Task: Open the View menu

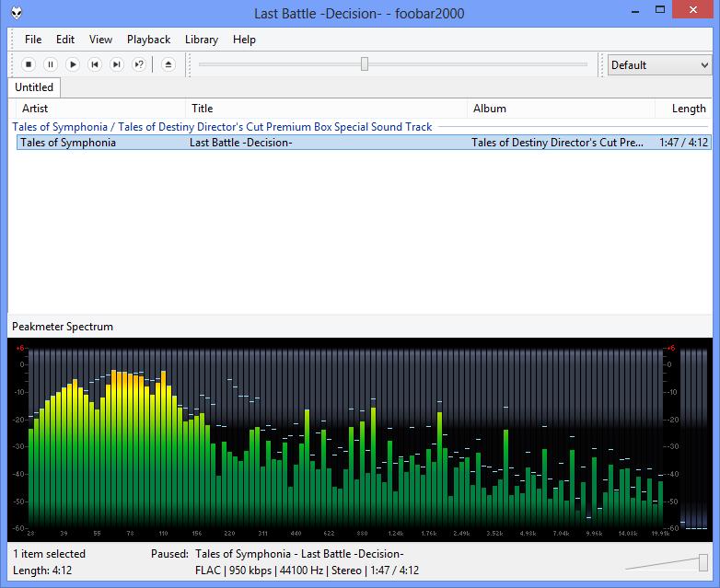Action: (100, 40)
